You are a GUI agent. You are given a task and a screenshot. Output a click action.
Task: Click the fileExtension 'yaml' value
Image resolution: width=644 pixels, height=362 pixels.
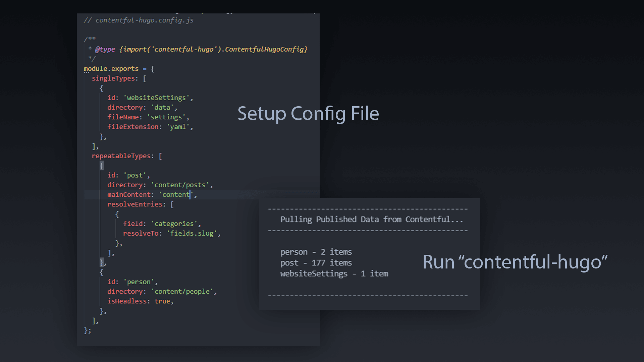pyautogui.click(x=178, y=127)
